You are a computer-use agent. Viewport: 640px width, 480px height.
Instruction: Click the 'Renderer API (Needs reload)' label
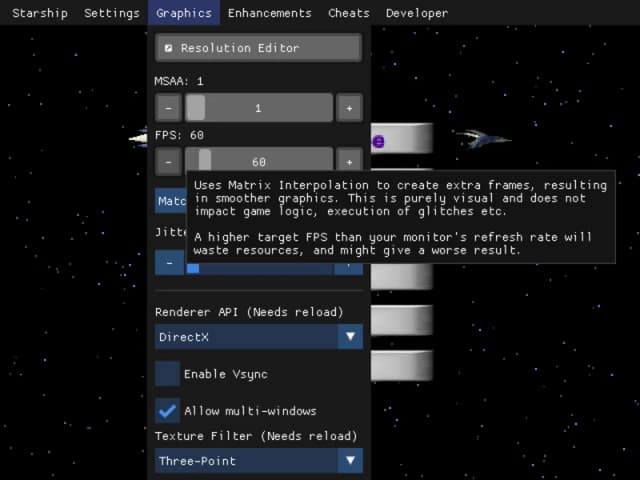coord(249,312)
